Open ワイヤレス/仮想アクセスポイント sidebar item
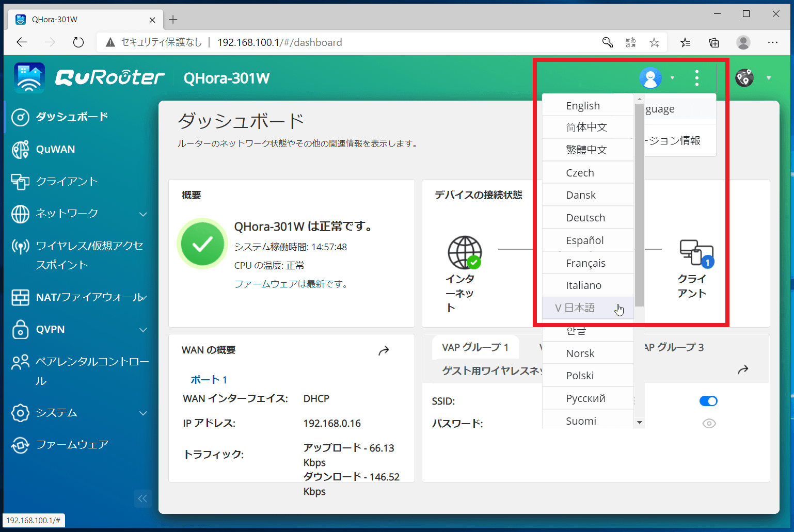 click(77, 255)
